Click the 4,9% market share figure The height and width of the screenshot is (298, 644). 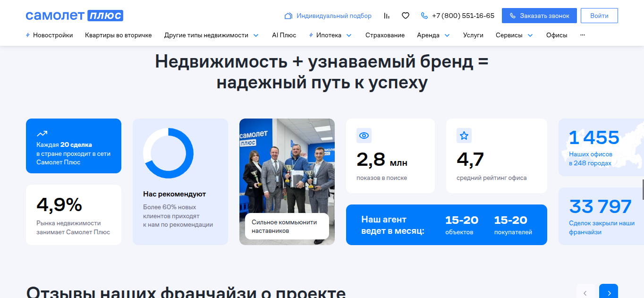(59, 204)
